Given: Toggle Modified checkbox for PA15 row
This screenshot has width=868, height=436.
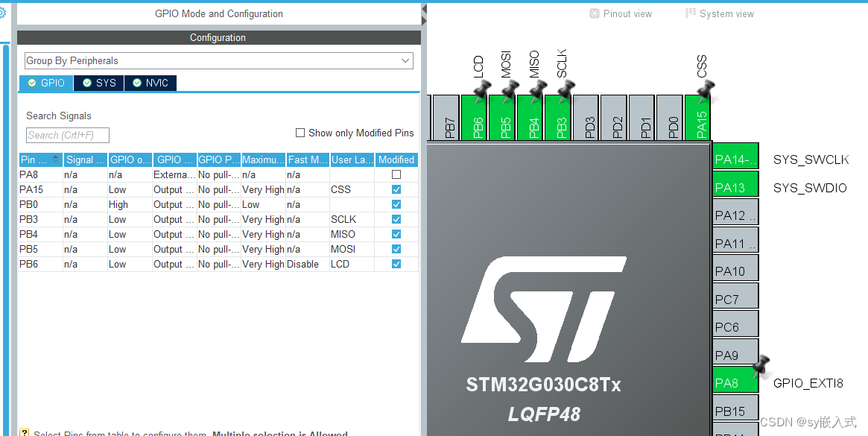Looking at the screenshot, I should (x=396, y=189).
